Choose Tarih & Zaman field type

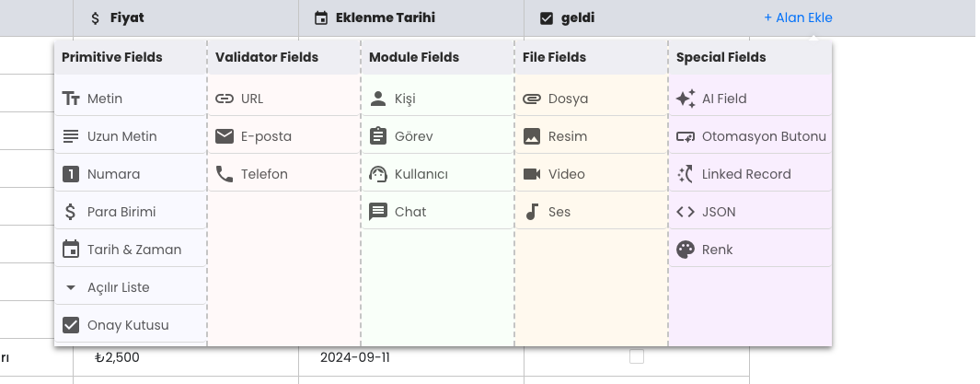tap(130, 250)
